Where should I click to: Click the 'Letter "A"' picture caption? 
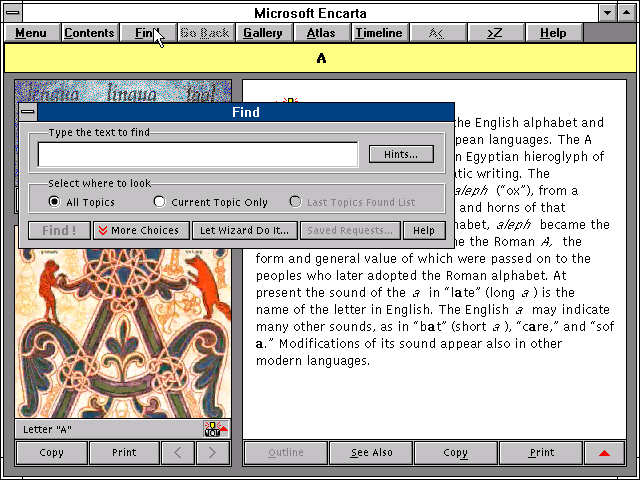pyautogui.click(x=47, y=429)
